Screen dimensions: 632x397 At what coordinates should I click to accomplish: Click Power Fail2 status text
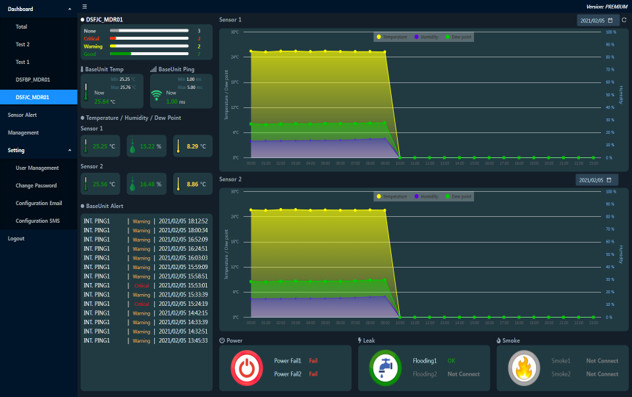coord(313,374)
